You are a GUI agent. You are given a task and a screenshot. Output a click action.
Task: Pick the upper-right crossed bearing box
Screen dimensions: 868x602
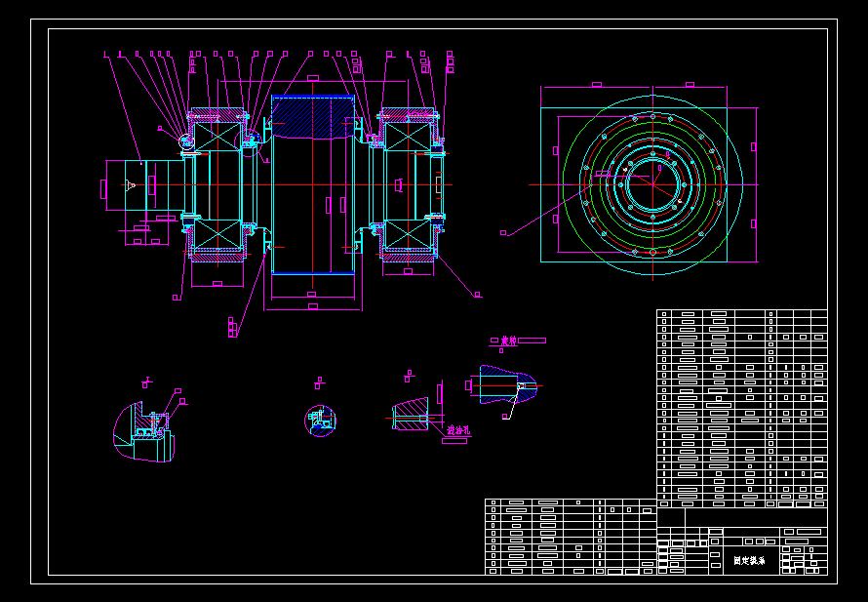pyautogui.click(x=407, y=137)
